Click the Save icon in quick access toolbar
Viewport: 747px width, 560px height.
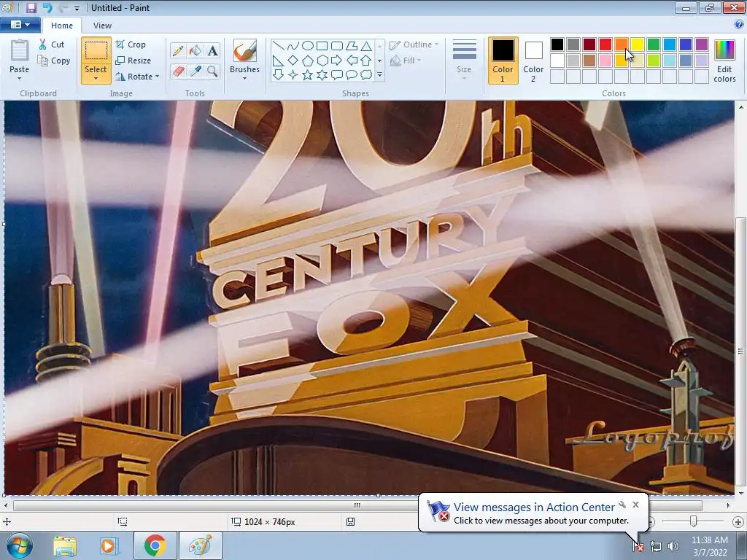pyautogui.click(x=31, y=7)
